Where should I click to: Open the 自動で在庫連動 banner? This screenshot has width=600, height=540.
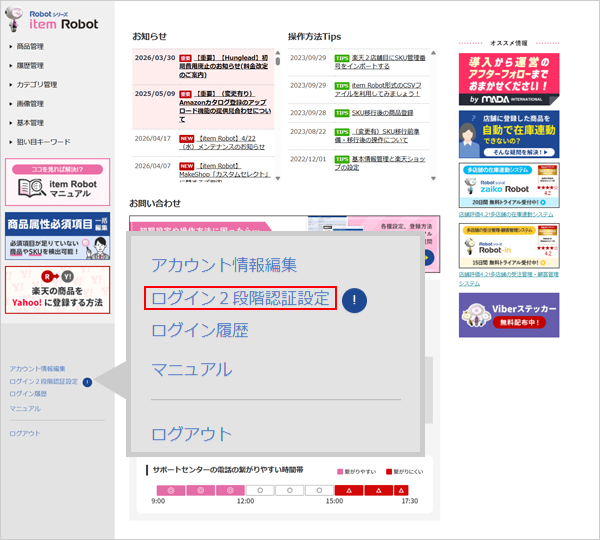tap(509, 134)
